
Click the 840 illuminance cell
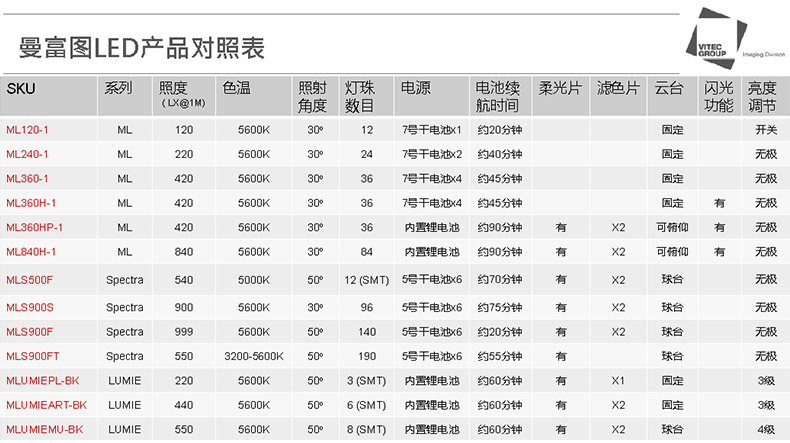point(184,252)
